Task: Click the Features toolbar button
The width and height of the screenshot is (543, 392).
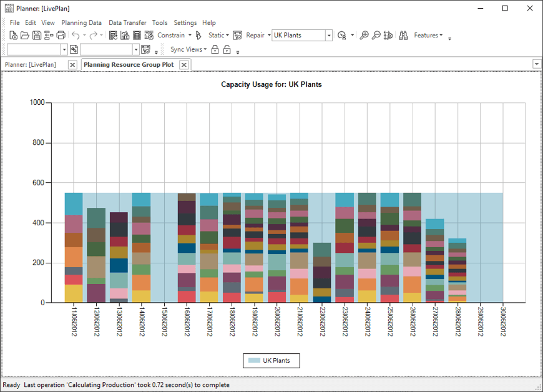Action: click(x=428, y=36)
